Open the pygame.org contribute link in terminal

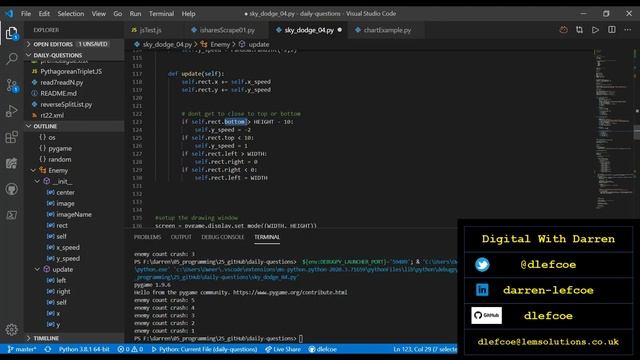click(290, 292)
